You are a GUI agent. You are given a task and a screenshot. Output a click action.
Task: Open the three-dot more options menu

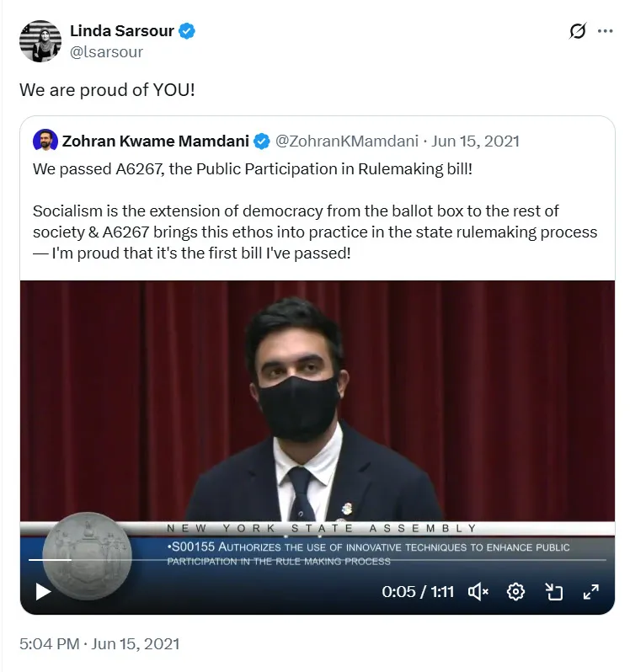(x=605, y=32)
